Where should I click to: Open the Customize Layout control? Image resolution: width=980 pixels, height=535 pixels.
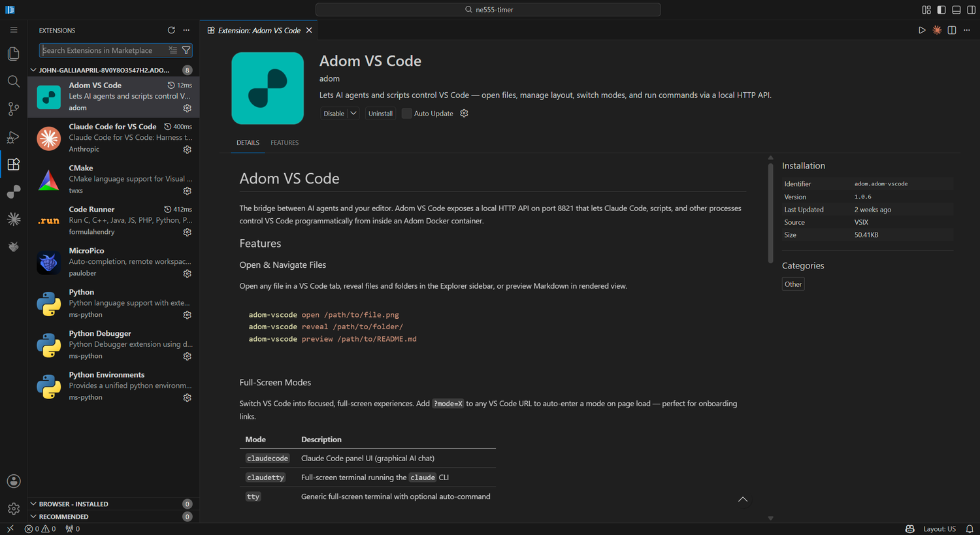926,10
